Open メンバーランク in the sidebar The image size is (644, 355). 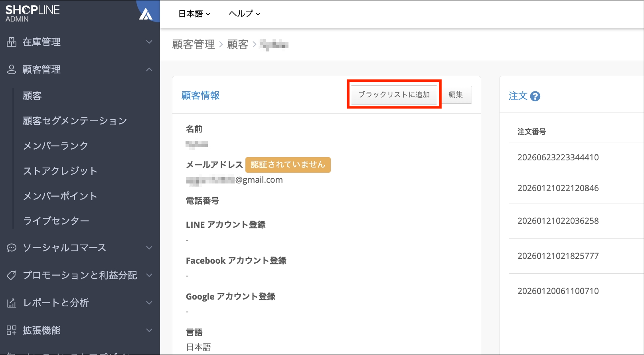pyautogui.click(x=55, y=146)
